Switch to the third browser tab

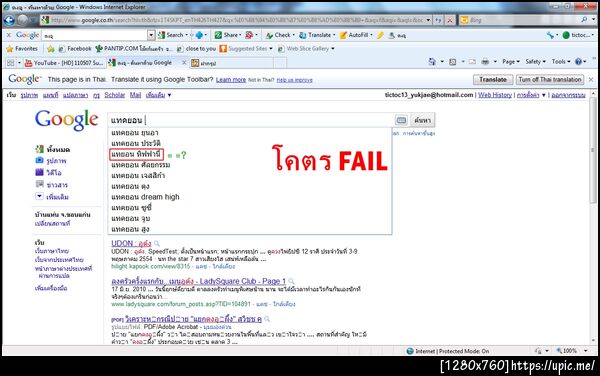click(x=231, y=63)
